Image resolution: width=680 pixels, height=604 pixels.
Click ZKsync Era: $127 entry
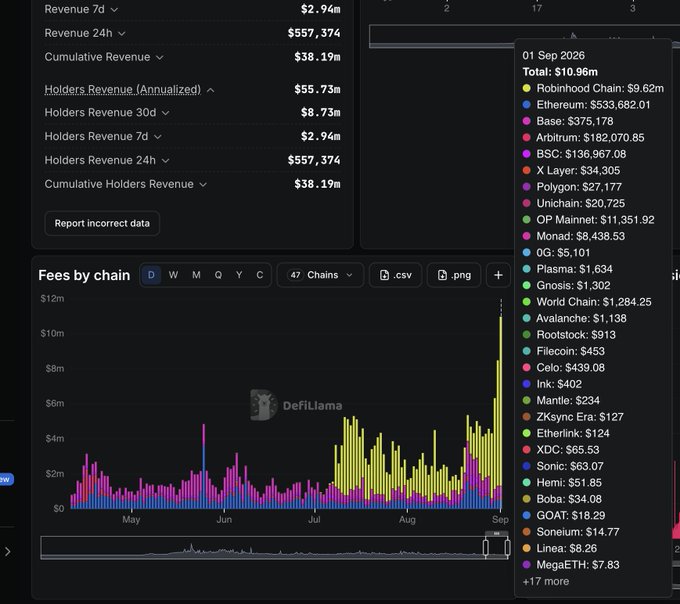(573, 417)
